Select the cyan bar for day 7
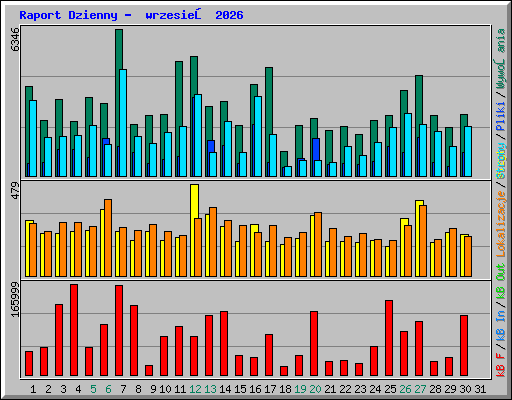This screenshot has width=512, height=400. pos(123,123)
